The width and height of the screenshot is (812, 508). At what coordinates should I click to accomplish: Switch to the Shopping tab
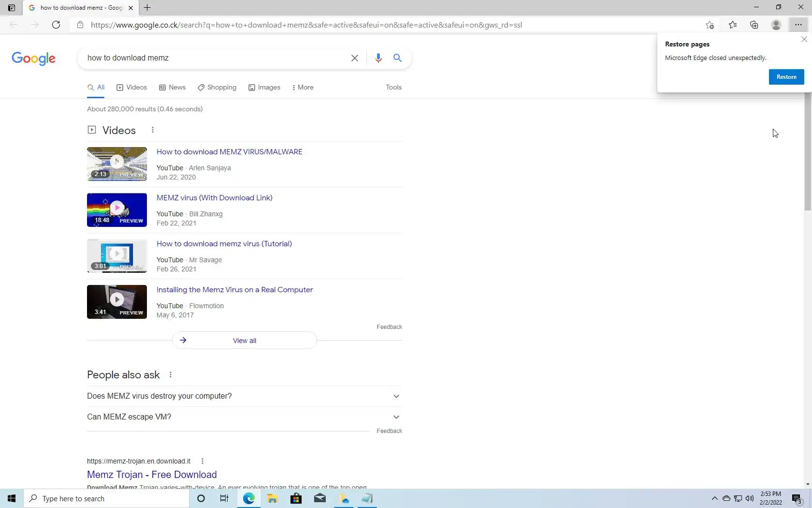(217, 88)
